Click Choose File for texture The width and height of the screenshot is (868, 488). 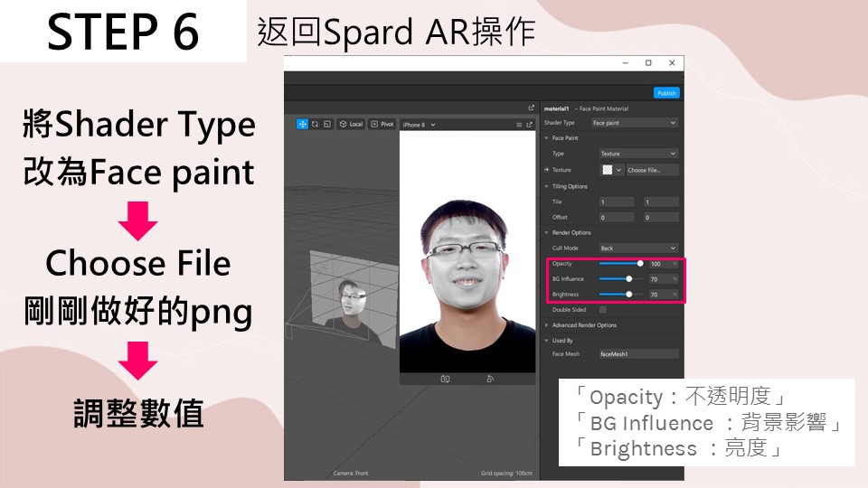652,170
